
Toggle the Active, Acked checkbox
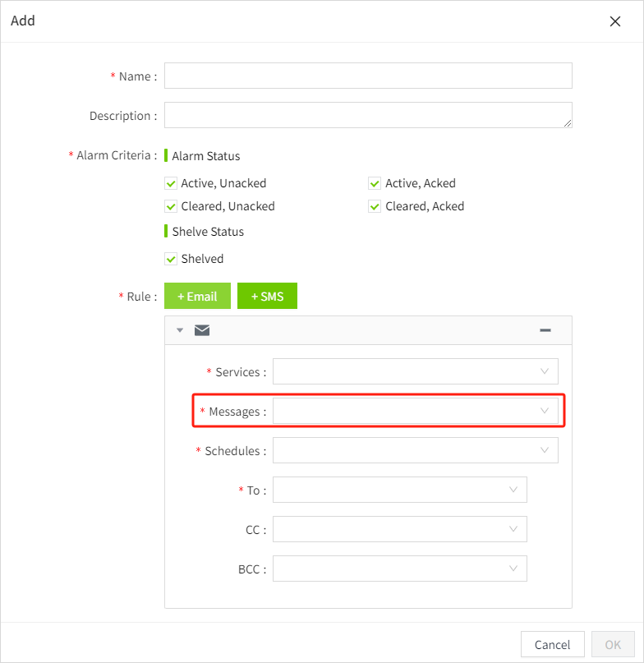(x=375, y=183)
